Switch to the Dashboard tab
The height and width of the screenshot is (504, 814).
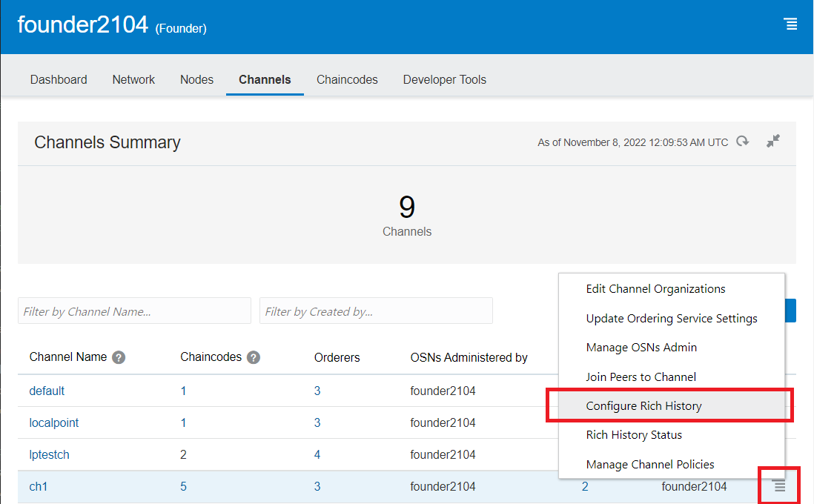(59, 79)
